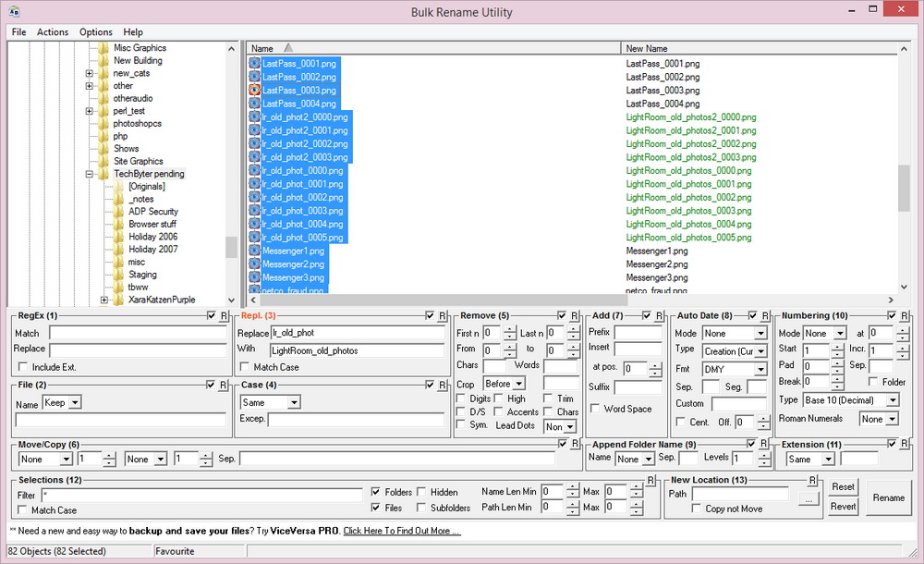Image resolution: width=924 pixels, height=564 pixels.
Task: Click the Selections Filter input field
Action: pyautogui.click(x=202, y=495)
